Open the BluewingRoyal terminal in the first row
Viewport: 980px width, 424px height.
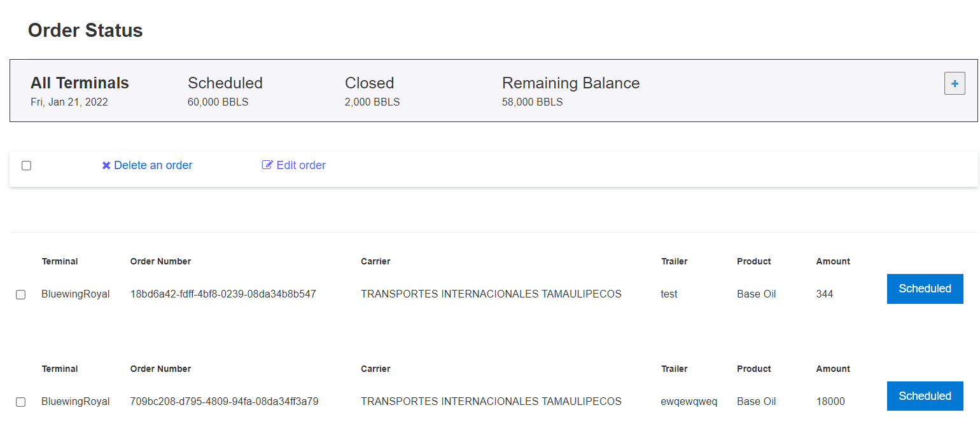(76, 294)
